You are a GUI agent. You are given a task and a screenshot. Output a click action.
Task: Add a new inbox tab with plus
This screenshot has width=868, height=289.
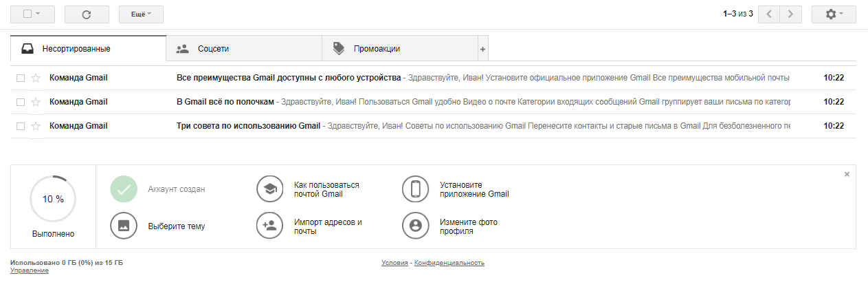coord(482,49)
